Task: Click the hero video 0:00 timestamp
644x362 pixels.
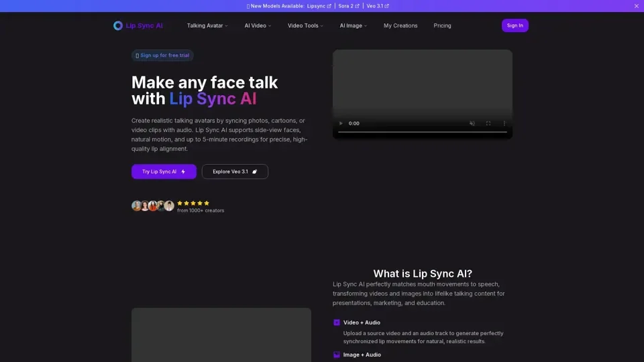Action: pos(354,123)
